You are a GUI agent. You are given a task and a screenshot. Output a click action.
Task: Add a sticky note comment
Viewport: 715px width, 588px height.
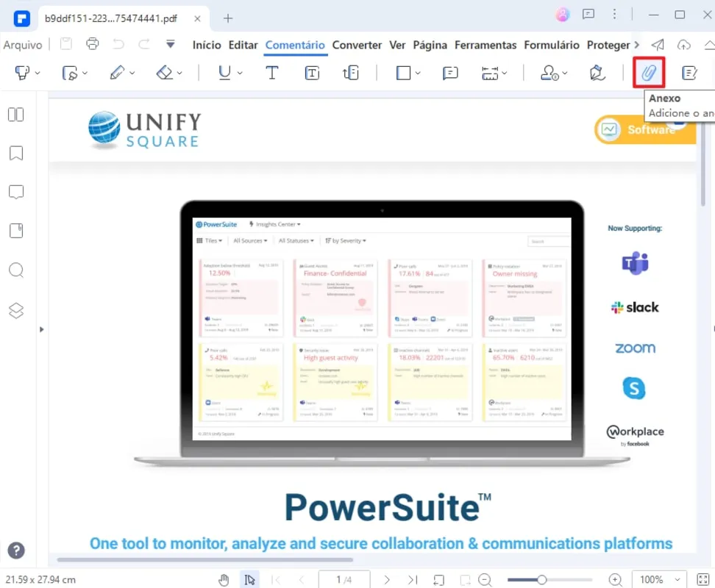coord(450,73)
